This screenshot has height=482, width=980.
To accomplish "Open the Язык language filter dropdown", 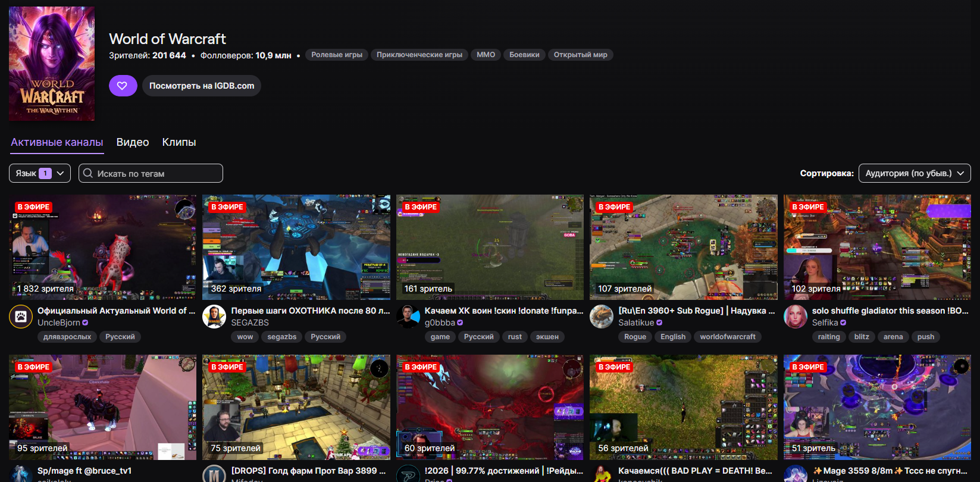I will click(x=40, y=173).
